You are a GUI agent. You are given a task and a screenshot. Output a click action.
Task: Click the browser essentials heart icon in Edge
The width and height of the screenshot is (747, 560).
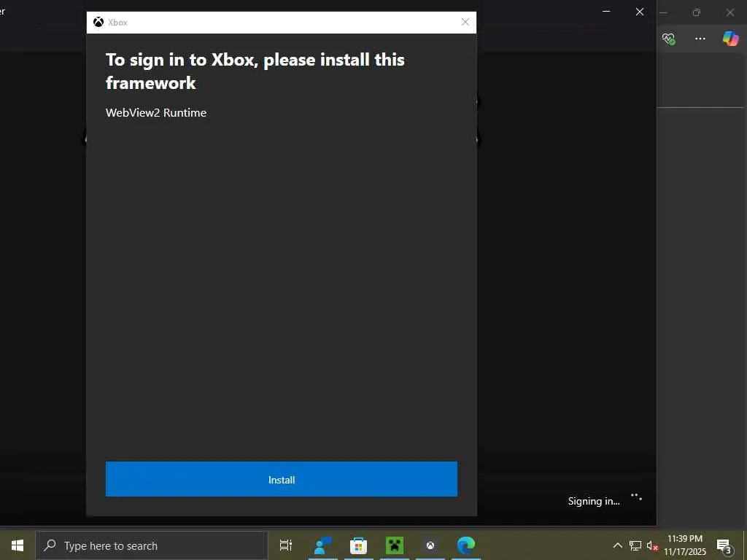coord(669,39)
